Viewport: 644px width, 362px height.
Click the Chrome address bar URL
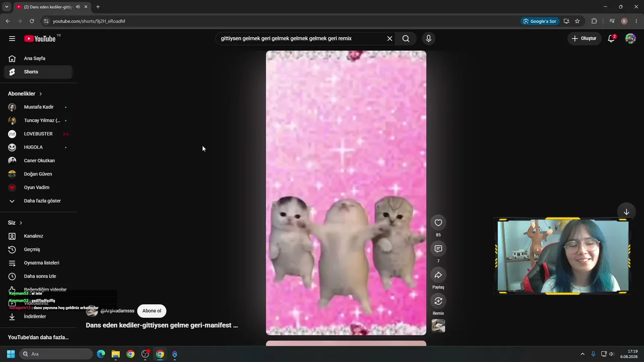[89, 21]
